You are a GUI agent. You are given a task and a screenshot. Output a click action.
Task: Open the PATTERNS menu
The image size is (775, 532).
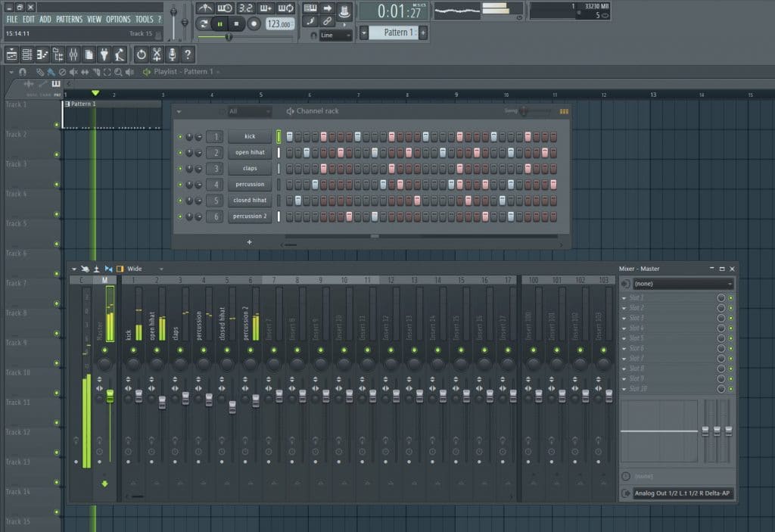click(x=69, y=19)
